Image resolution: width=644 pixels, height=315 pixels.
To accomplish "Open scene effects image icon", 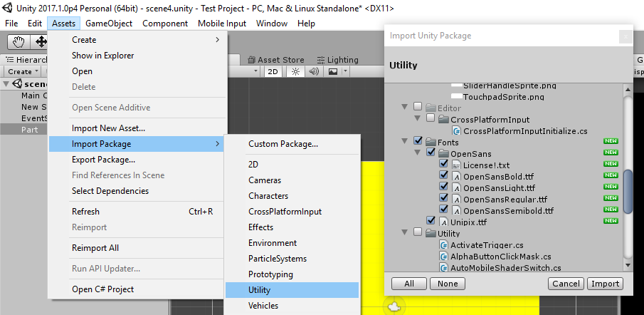I will (333, 71).
